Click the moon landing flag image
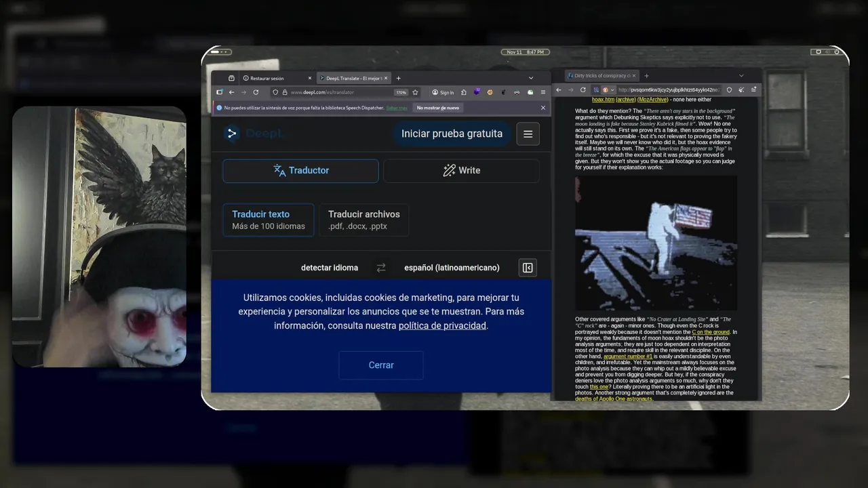The height and width of the screenshot is (488, 868). point(656,243)
